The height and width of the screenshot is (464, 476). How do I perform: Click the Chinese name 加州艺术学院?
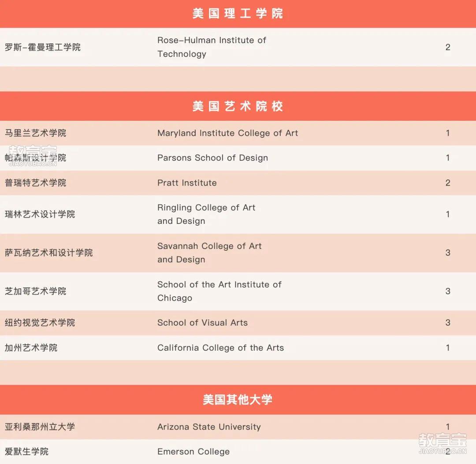pos(31,348)
